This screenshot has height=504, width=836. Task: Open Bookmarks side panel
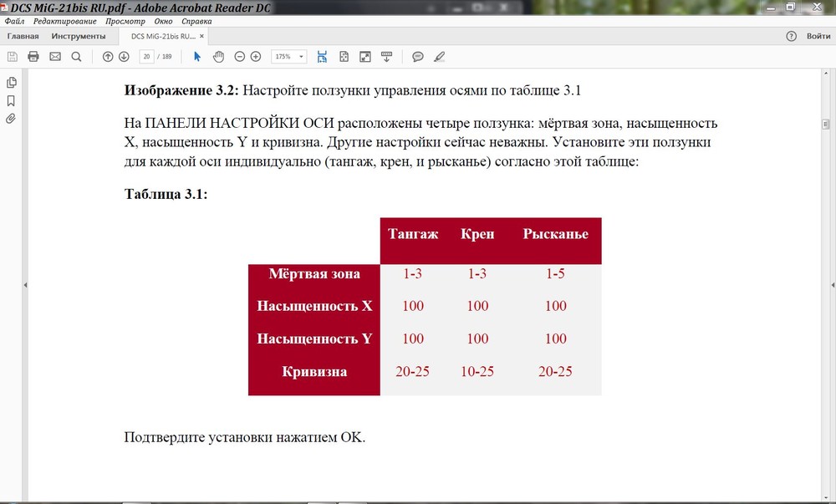(11, 100)
